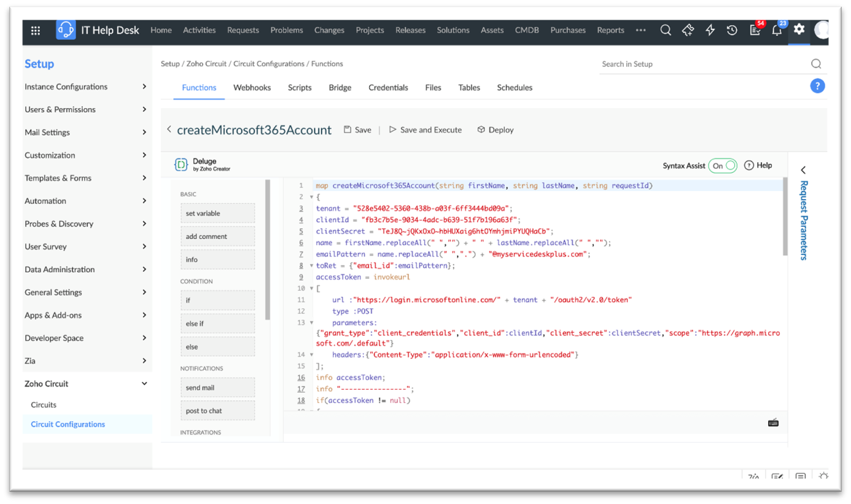The width and height of the screenshot is (851, 504).
Task: Fold code block at line 10
Action: click(x=311, y=289)
